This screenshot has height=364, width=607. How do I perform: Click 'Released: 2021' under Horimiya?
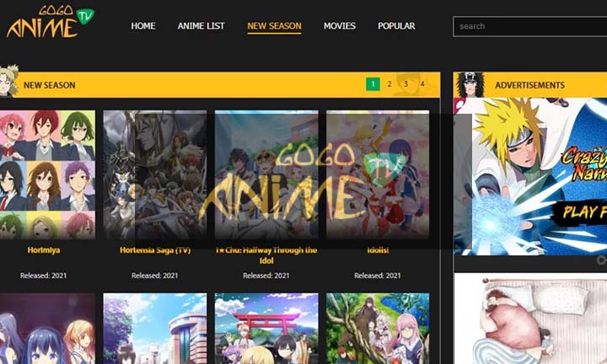43,276
